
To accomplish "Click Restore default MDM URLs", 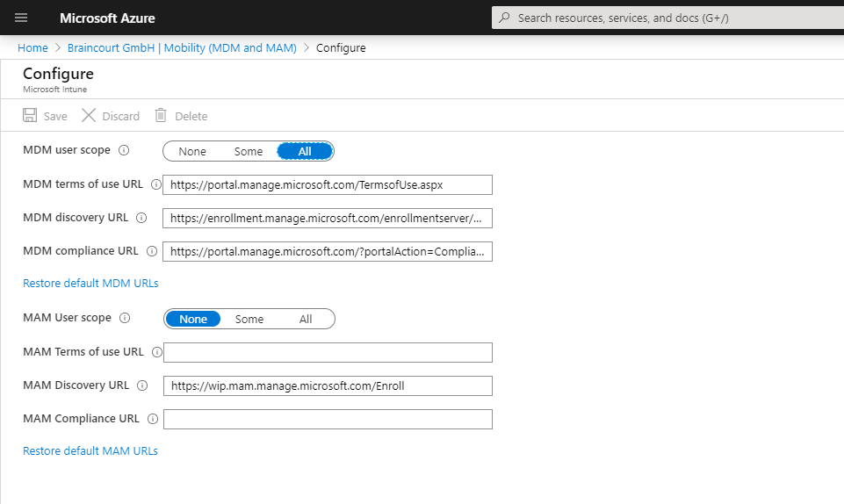I will 90,283.
